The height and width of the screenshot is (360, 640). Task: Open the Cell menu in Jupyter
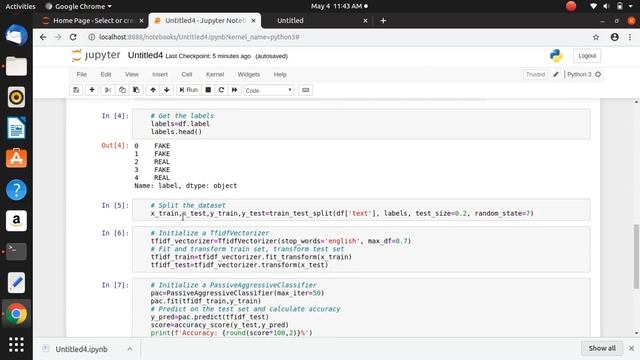point(187,74)
